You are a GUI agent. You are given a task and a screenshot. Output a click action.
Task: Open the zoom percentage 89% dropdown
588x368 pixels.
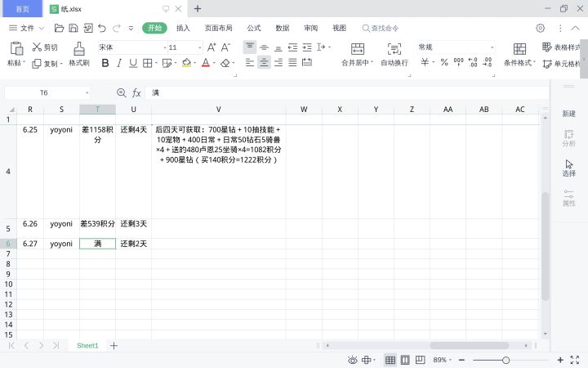tap(442, 360)
